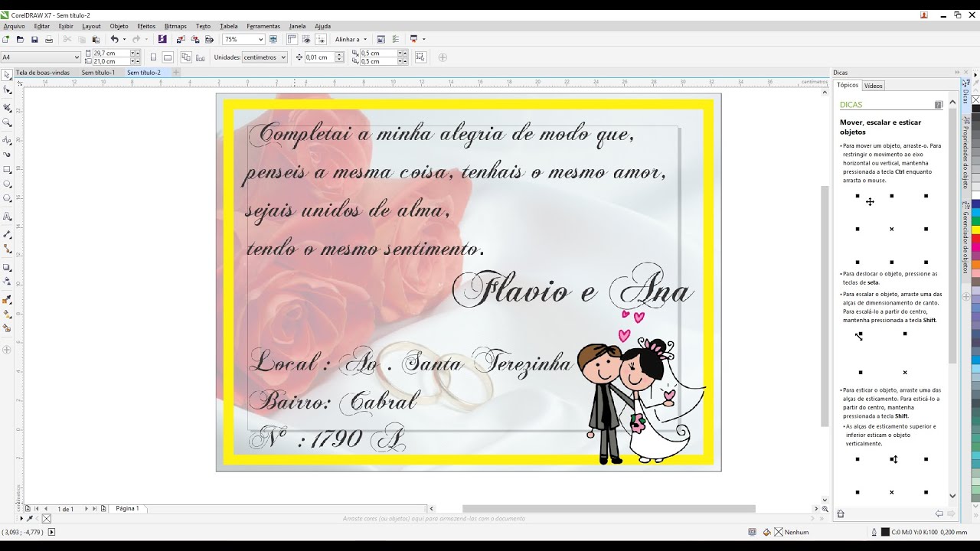Switch to the Tela de boas-vindas tab
The height and width of the screenshot is (551, 980).
click(43, 73)
